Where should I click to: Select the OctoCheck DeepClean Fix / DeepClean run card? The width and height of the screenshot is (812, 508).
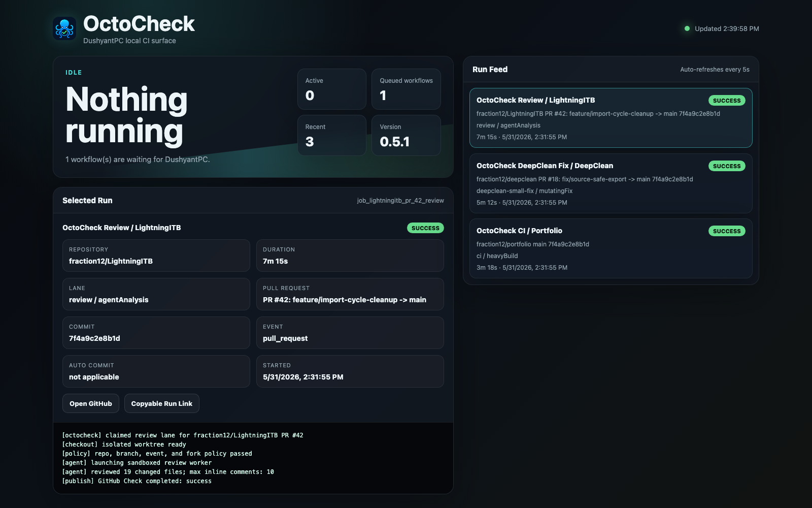[611, 183]
